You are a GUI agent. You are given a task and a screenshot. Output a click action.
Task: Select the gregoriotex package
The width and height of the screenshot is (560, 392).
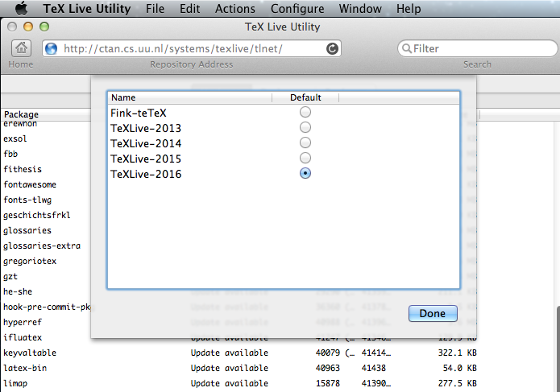(30, 261)
